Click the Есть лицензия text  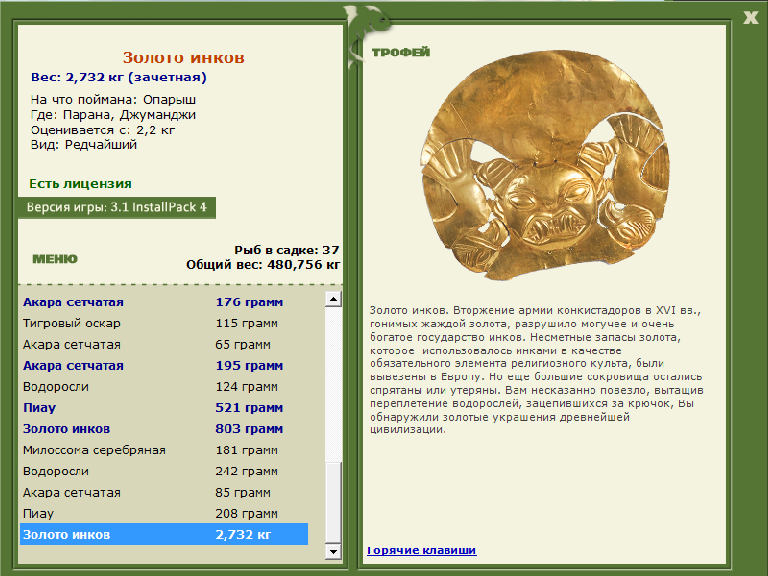click(80, 184)
